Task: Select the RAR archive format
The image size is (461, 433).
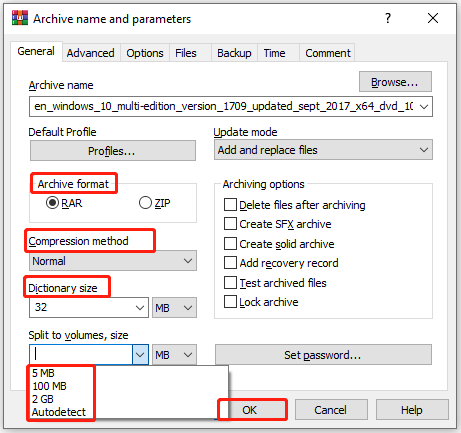Action: pyautogui.click(x=64, y=203)
